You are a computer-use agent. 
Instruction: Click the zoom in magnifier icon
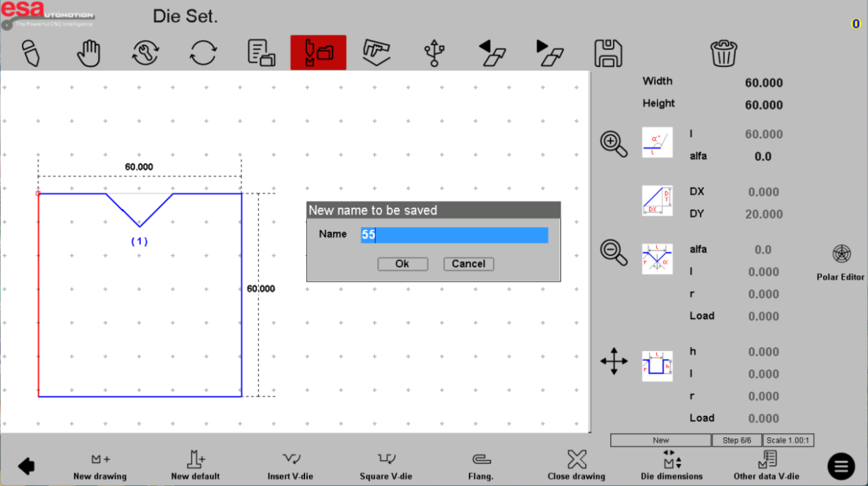point(614,144)
